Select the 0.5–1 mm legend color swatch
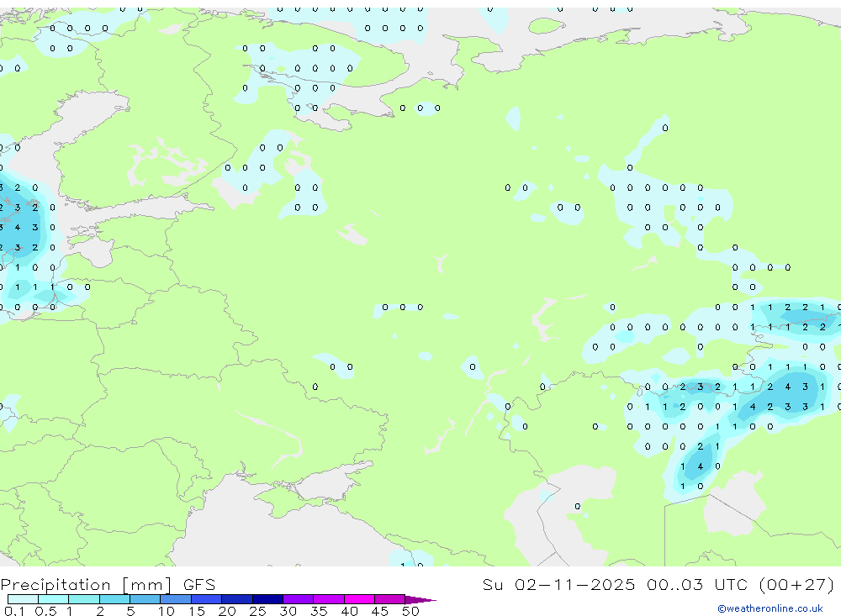The width and height of the screenshot is (841, 616). tap(53, 599)
